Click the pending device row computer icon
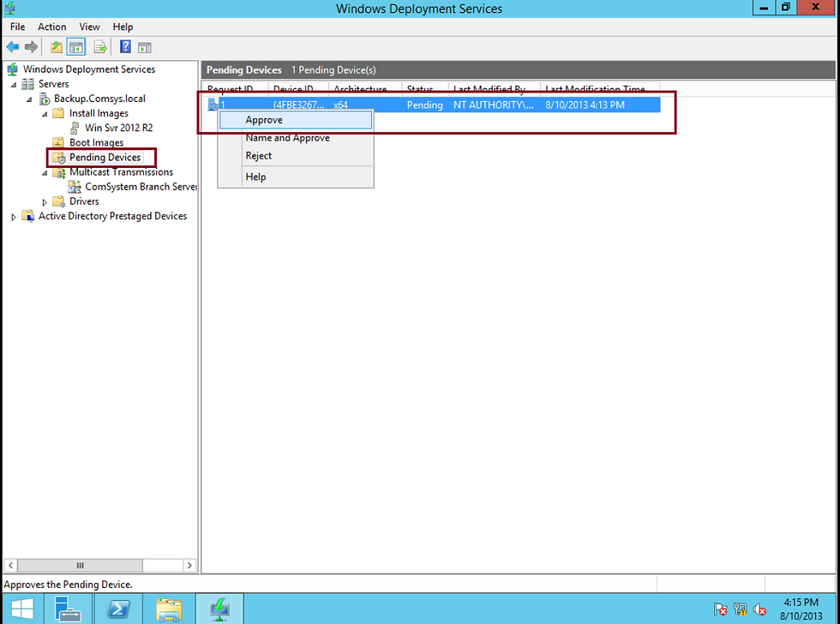840x624 pixels. click(213, 105)
